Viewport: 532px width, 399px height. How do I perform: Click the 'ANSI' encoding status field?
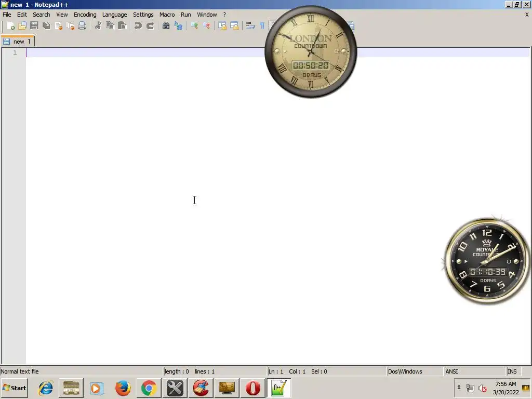[475, 371]
